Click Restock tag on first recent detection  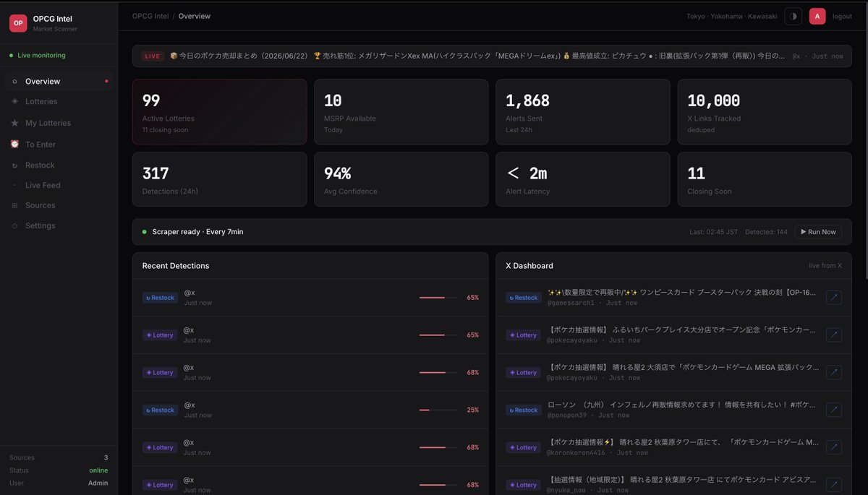pyautogui.click(x=160, y=298)
